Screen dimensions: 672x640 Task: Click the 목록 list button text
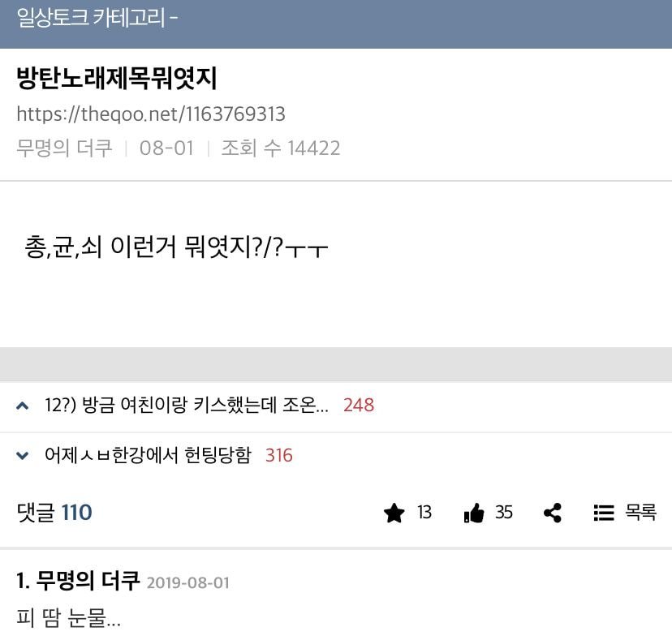tap(640, 512)
